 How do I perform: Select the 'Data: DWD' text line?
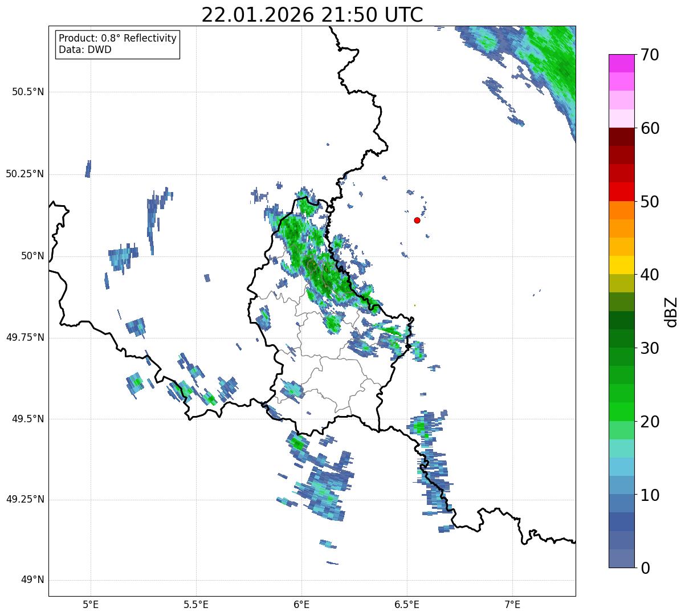(x=85, y=50)
